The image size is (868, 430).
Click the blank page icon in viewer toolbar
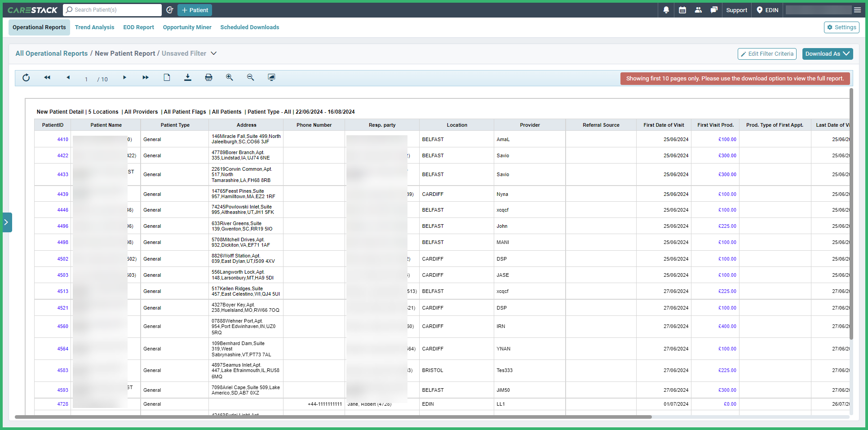[167, 77]
